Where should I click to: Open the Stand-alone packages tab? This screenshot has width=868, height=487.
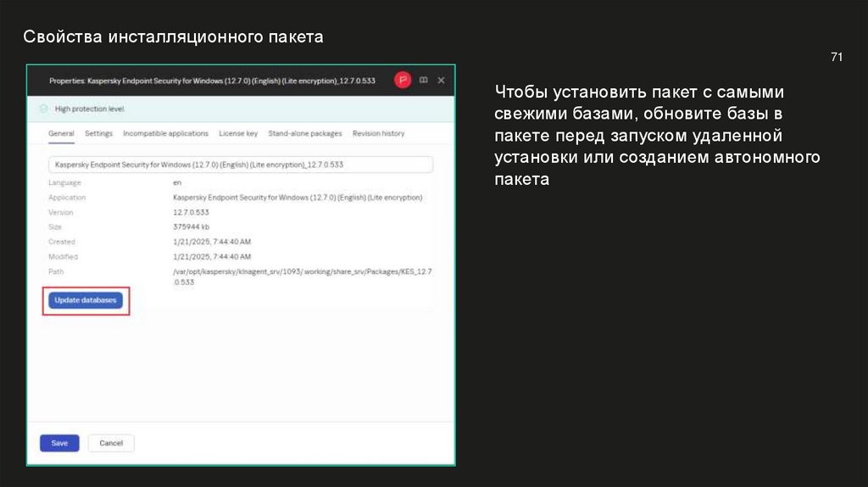305,133
